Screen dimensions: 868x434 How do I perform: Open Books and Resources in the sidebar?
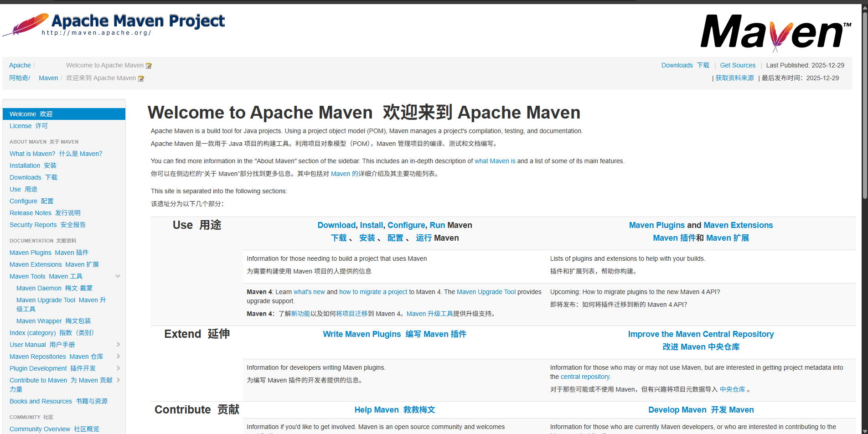58,401
